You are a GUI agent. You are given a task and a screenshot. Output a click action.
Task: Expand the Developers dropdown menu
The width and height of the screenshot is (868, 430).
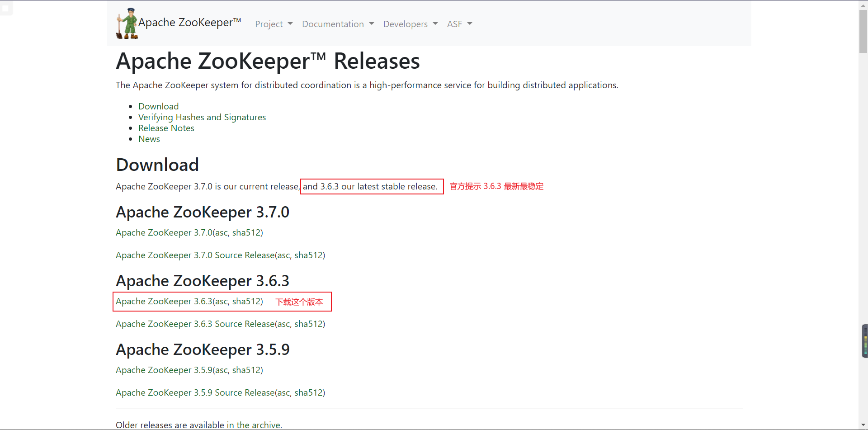point(410,24)
